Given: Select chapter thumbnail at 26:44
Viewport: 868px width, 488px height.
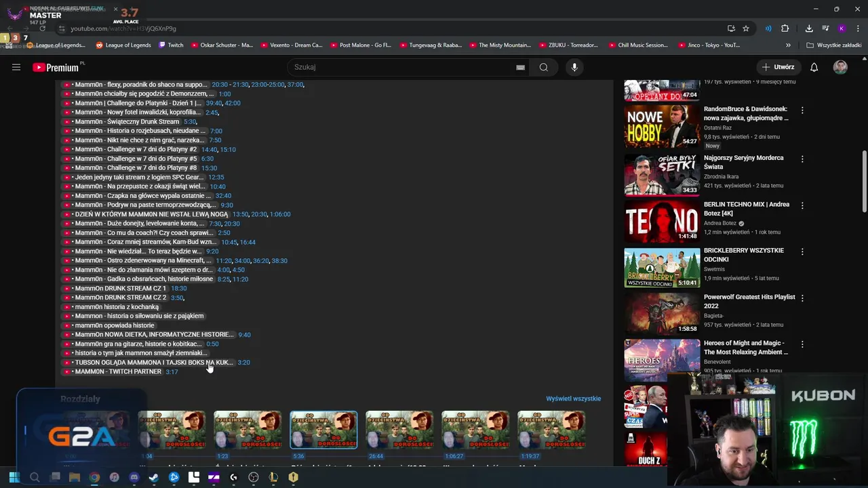Looking at the screenshot, I should pos(399,430).
